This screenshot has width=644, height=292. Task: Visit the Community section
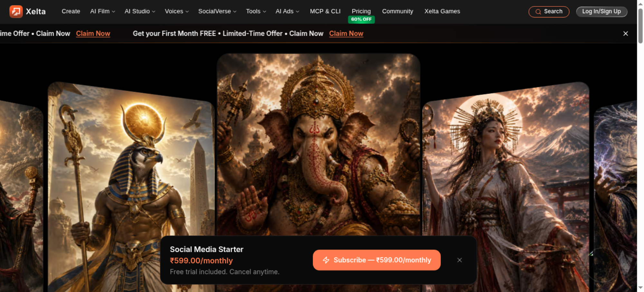[398, 11]
